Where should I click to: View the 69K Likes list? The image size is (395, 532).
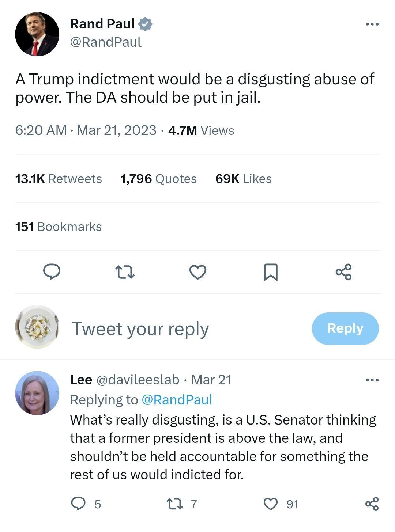click(243, 179)
